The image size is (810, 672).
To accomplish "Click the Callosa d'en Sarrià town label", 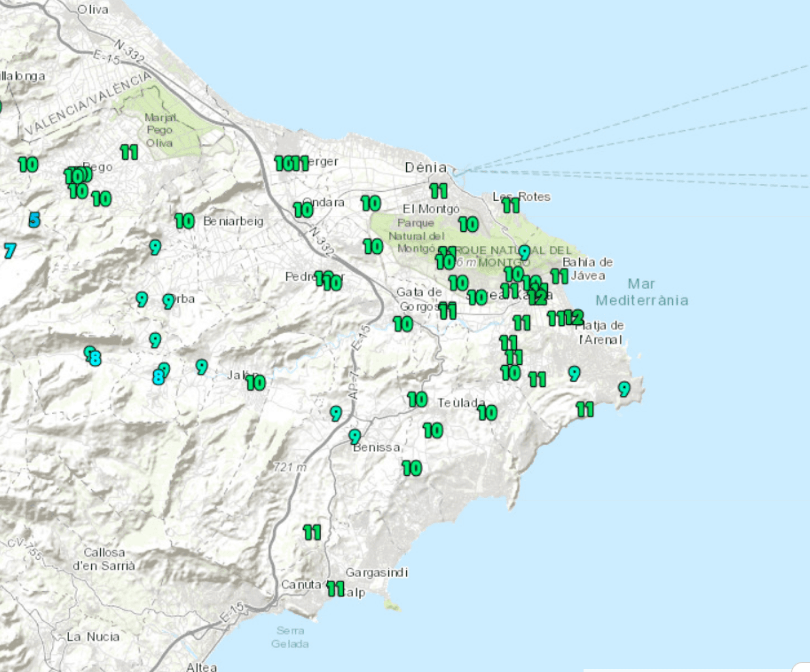I will tap(104, 559).
